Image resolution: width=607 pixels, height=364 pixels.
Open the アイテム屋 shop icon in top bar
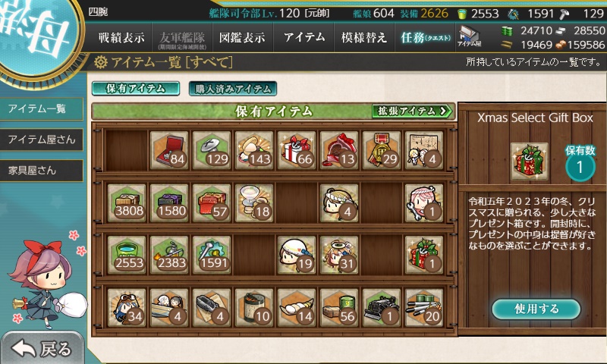click(x=469, y=36)
